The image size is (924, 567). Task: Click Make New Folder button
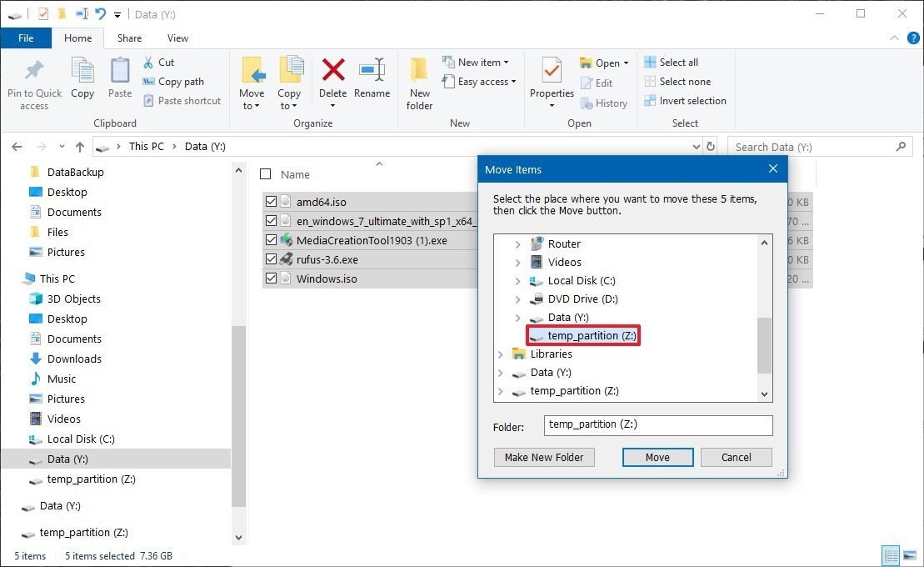click(544, 457)
